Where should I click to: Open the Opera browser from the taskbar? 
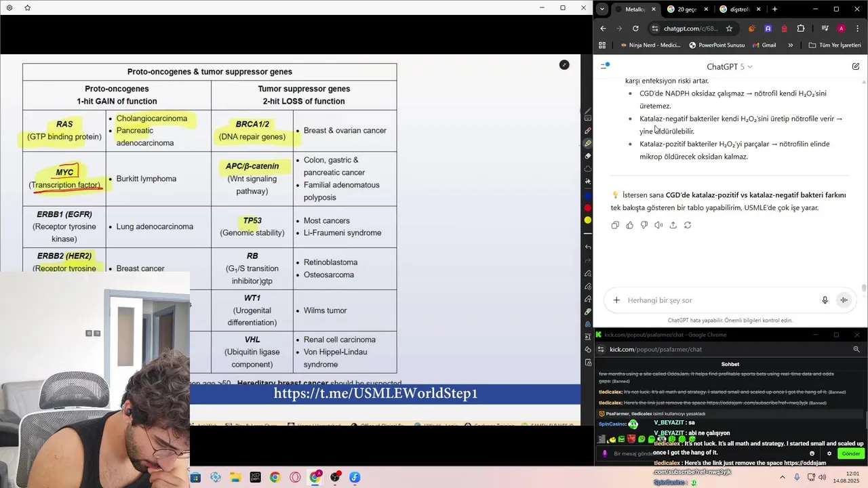295,477
